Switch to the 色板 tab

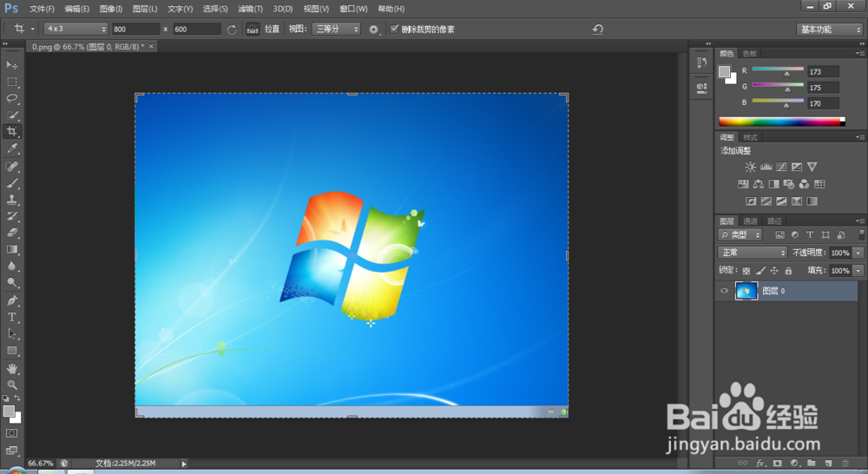coord(750,53)
